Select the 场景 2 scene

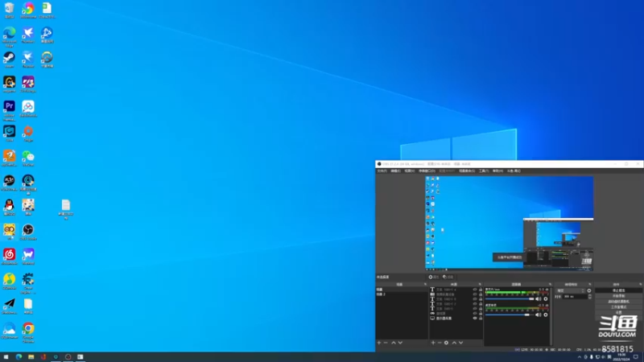[x=401, y=294]
